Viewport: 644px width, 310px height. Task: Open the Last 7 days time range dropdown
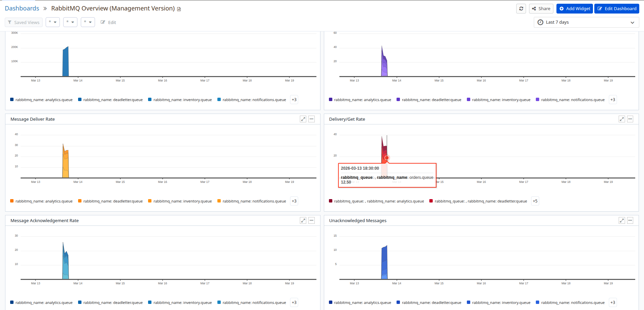pos(586,22)
